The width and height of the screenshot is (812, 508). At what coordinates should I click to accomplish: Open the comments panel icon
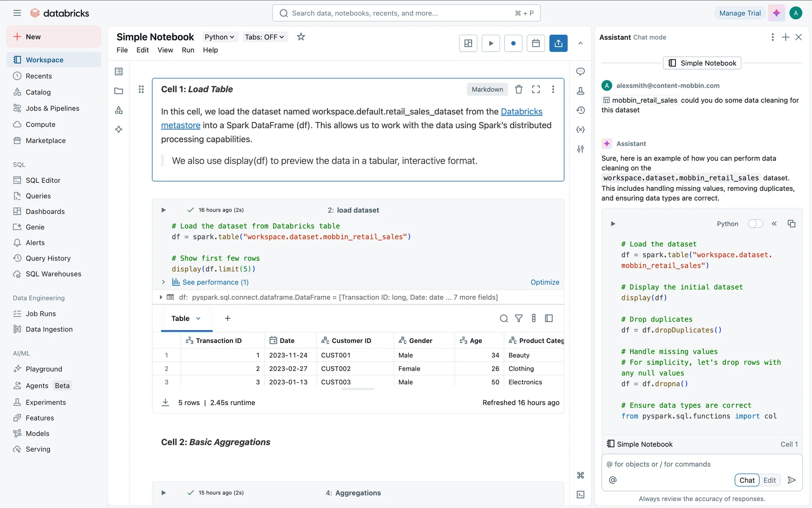(580, 72)
